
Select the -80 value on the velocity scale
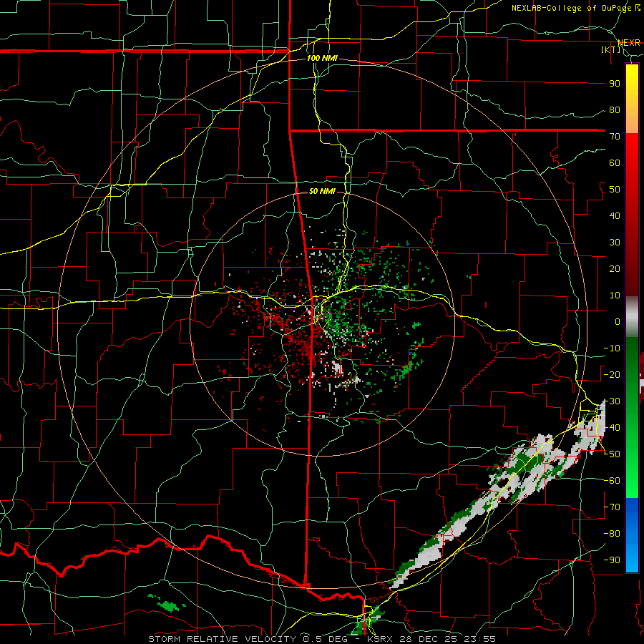[x=612, y=534]
